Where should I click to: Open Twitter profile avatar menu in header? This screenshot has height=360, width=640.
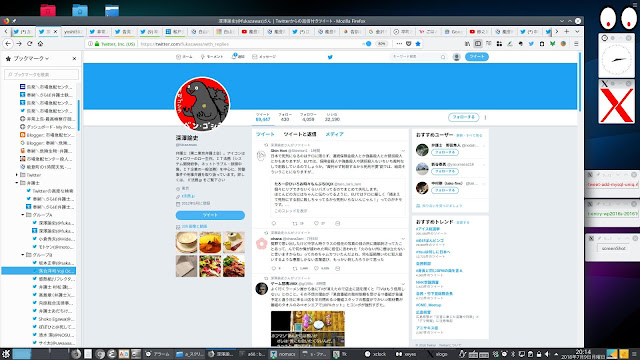point(457,57)
